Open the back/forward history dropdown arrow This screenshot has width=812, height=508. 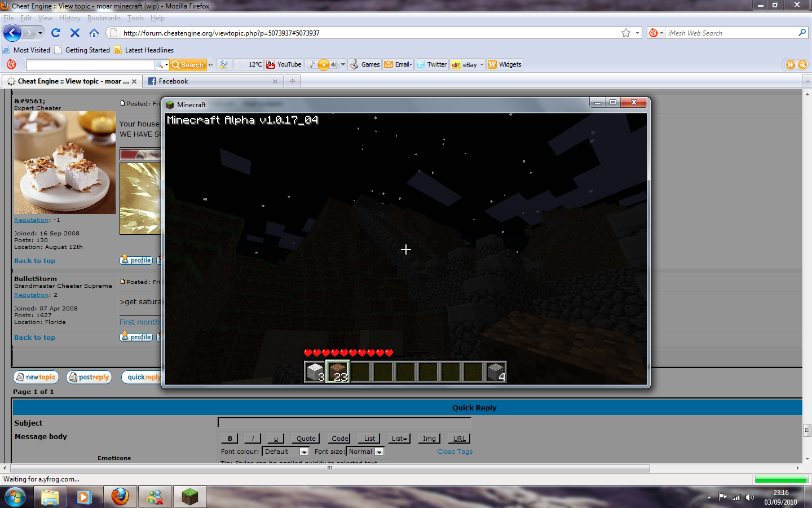click(x=40, y=33)
